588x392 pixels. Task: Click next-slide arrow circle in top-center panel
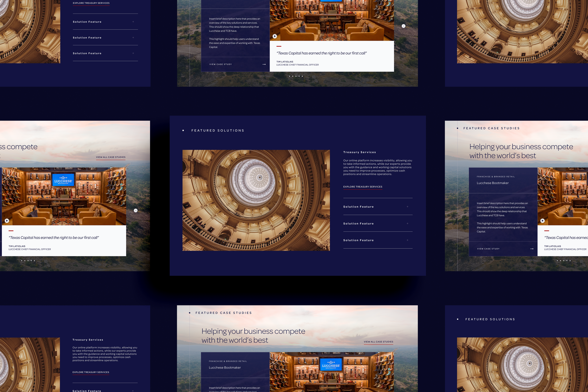coord(403,26)
